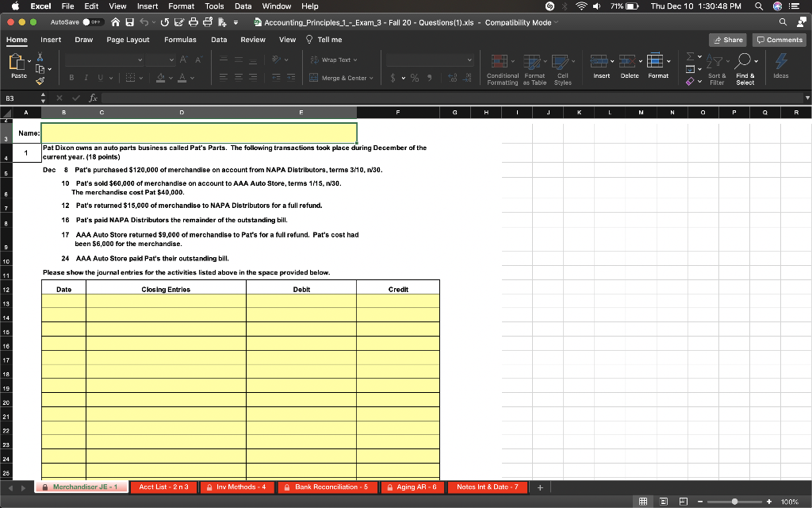
Task: Click the Share button
Action: coord(726,39)
